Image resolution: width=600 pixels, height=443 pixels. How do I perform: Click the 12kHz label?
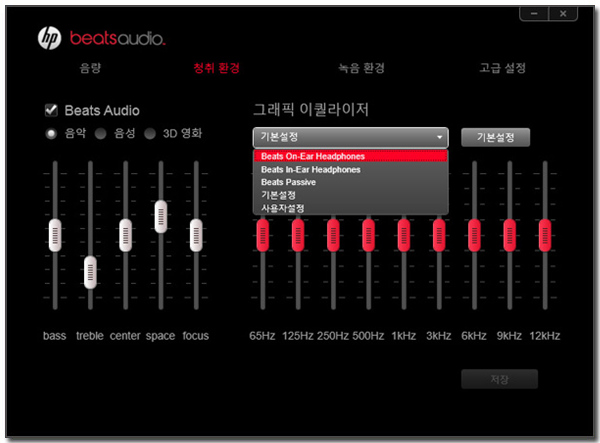click(545, 336)
